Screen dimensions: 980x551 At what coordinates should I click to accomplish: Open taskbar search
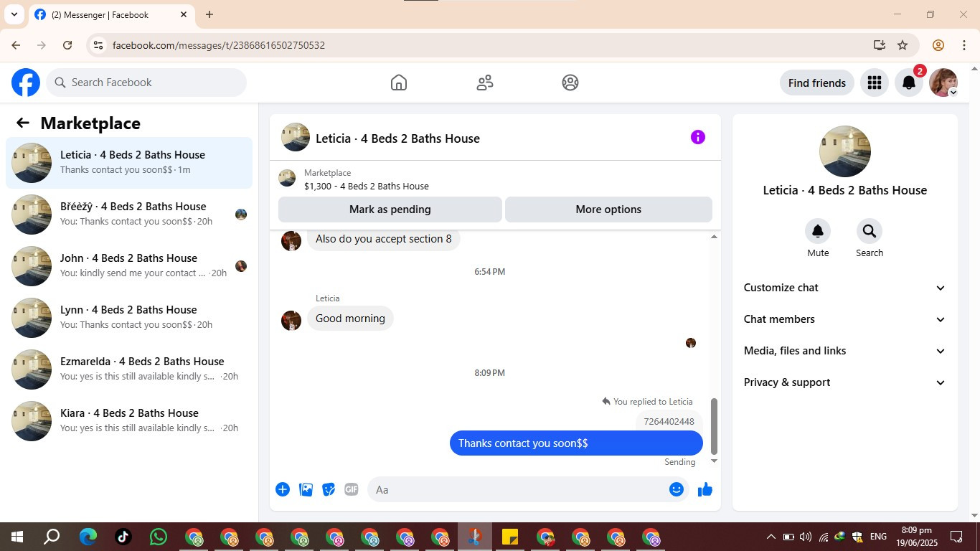click(52, 537)
